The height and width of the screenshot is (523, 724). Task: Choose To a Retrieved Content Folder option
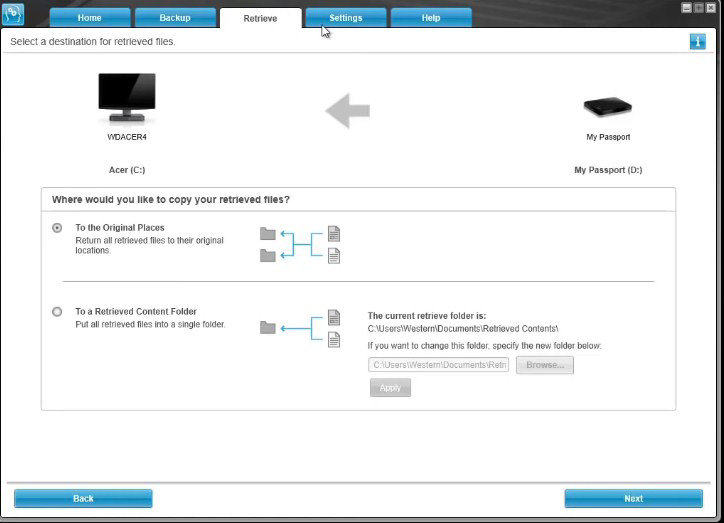coord(57,312)
